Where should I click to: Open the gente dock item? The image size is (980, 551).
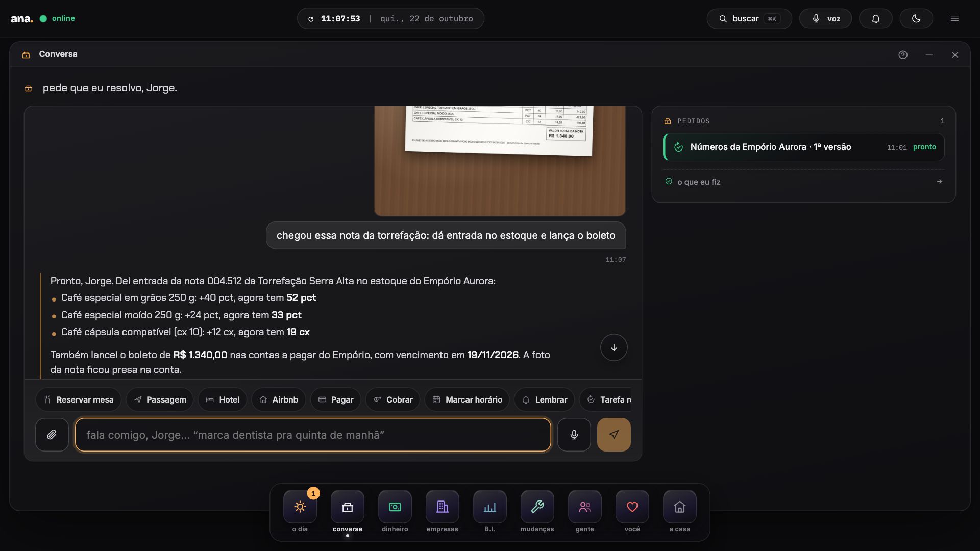tap(585, 512)
